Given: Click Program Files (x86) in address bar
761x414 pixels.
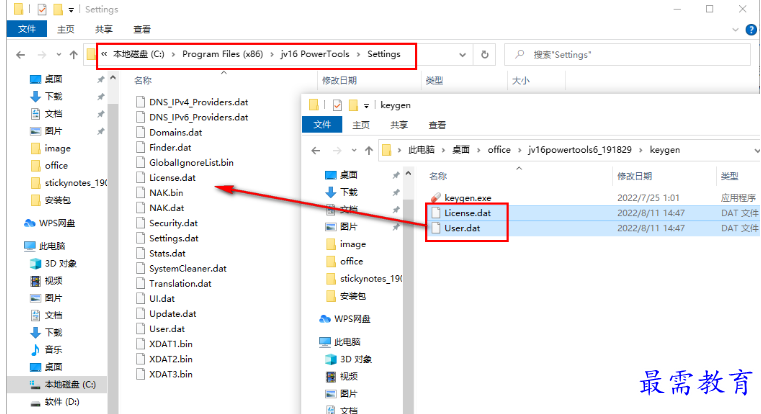Looking at the screenshot, I should (x=222, y=54).
